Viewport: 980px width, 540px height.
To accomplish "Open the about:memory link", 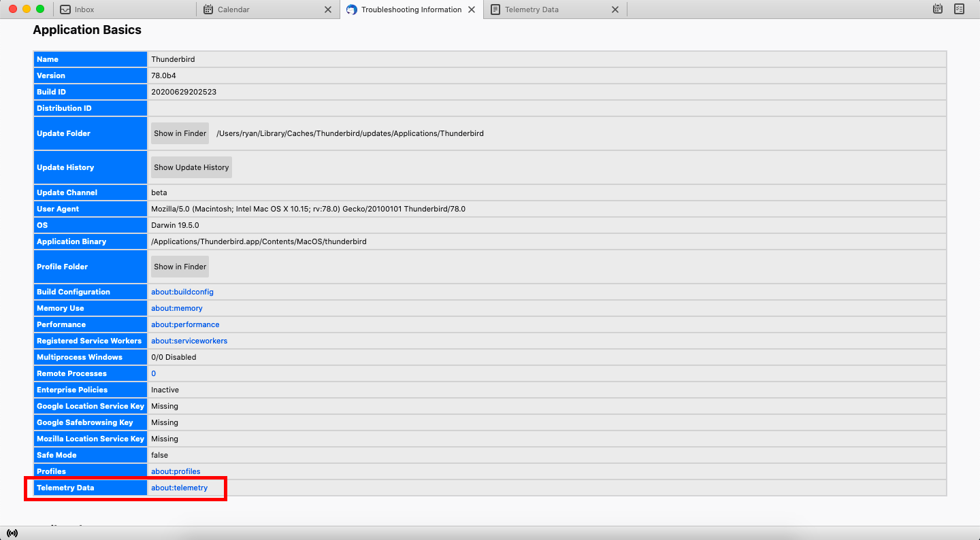I will point(176,308).
